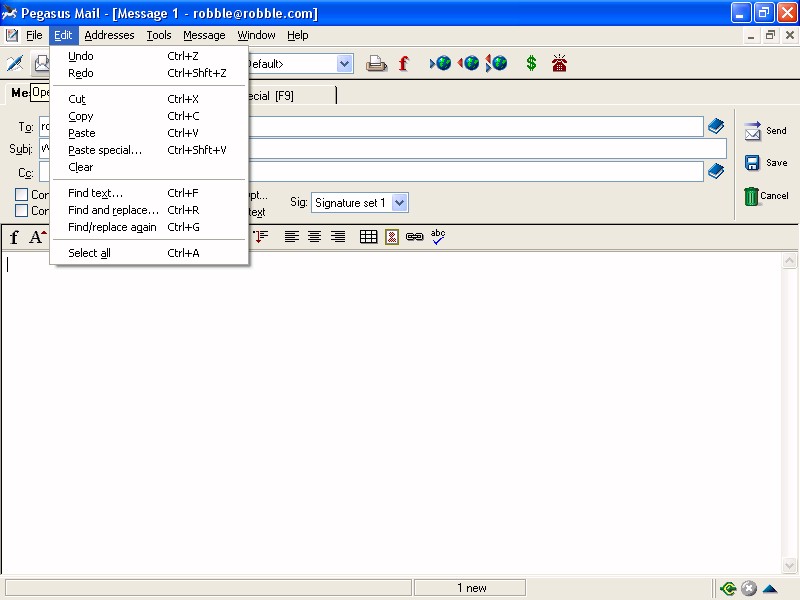Center align text in editor toolbar
The image size is (800, 600).
(x=314, y=237)
